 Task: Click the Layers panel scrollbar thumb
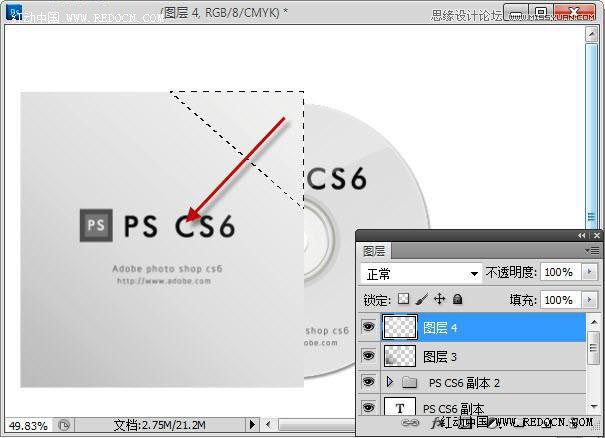tap(593, 348)
